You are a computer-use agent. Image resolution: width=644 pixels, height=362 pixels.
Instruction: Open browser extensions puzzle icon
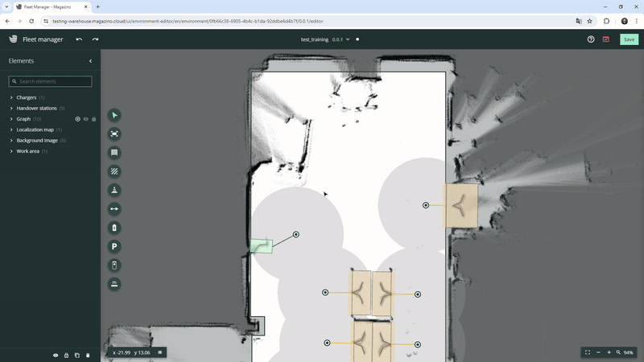pos(606,21)
